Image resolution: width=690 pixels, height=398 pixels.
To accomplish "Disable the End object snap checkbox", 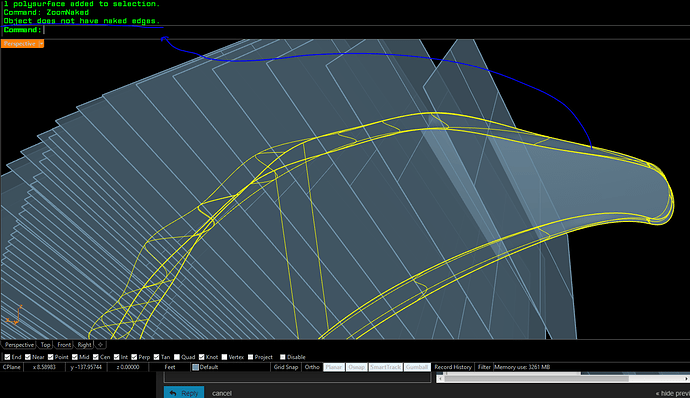I will [x=7, y=357].
